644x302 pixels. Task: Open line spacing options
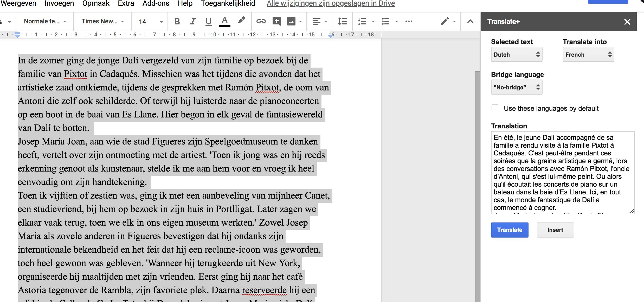[342, 22]
